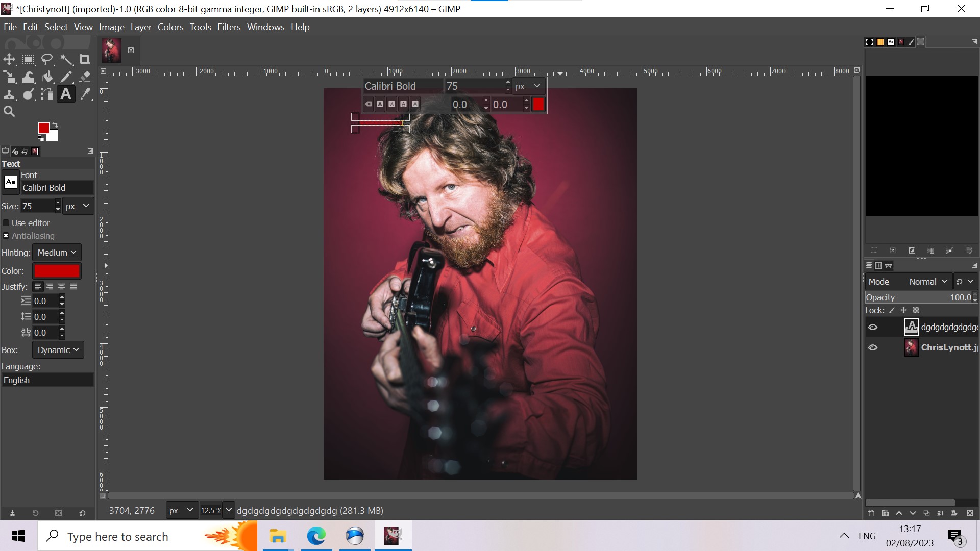Pick the Bucket Fill tool
Image resolution: width=980 pixels, height=551 pixels.
point(47,77)
